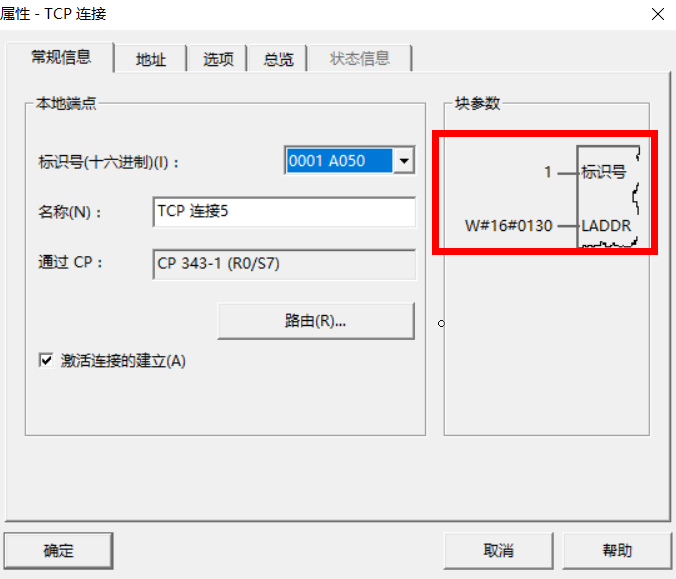
Task: Click the W#16#0130 address value
Action: pos(508,226)
